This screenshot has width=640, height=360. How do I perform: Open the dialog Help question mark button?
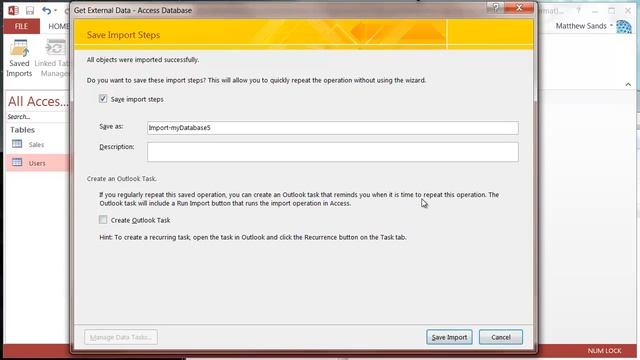point(496,7)
